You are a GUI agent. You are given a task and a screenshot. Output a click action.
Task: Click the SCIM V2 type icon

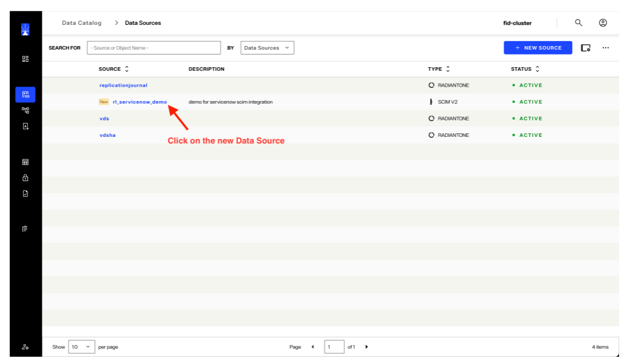431,102
